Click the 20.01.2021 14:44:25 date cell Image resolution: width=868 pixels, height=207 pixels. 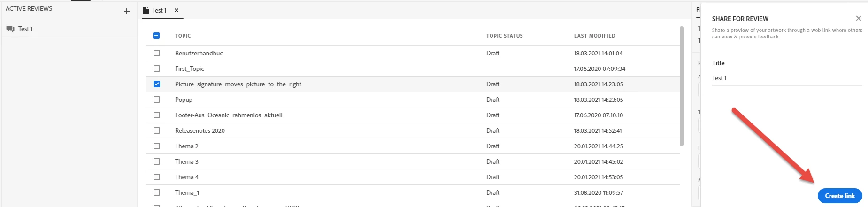click(599, 146)
